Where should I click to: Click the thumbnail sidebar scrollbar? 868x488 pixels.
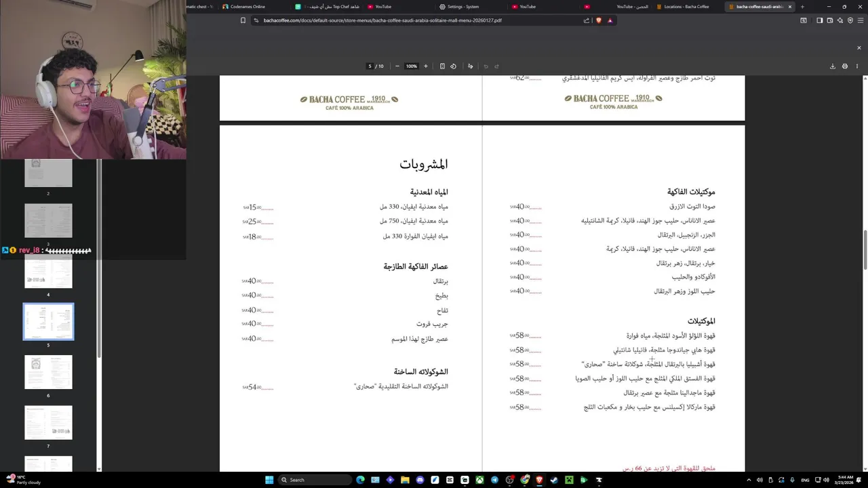tap(99, 258)
